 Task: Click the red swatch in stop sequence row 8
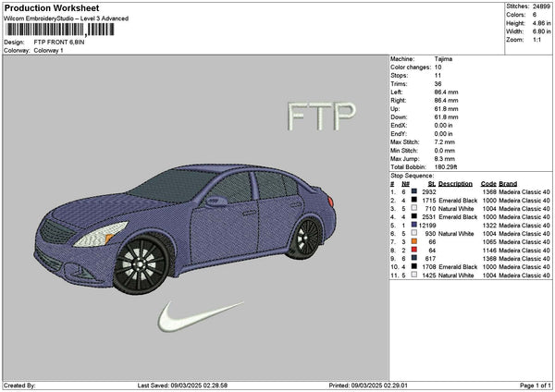pyautogui.click(x=413, y=251)
